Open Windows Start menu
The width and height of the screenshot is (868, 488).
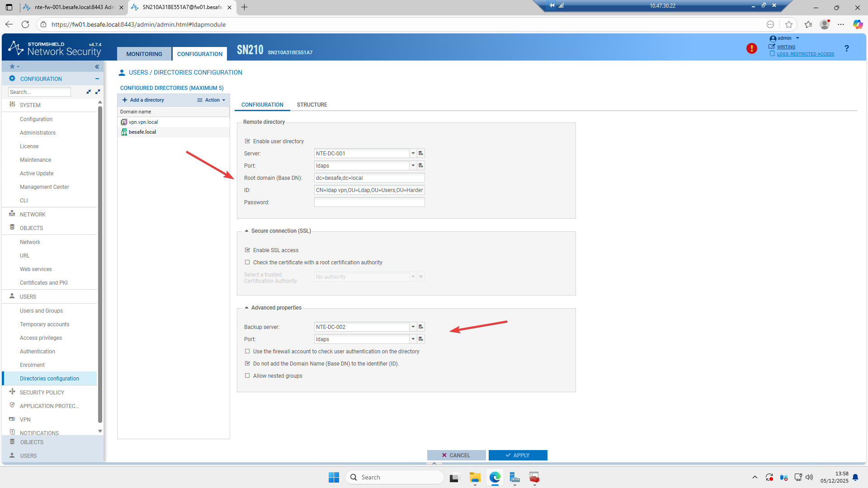[334, 477]
